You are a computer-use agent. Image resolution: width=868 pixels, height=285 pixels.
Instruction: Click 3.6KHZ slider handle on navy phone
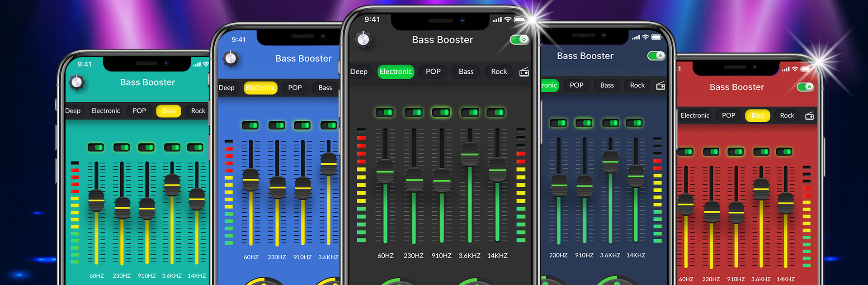click(610, 161)
